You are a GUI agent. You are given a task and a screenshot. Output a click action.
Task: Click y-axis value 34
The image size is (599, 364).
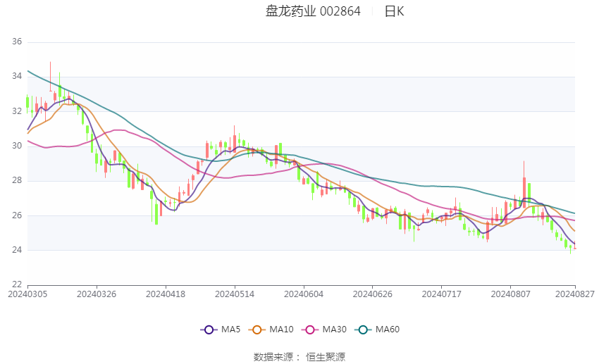click(17, 76)
